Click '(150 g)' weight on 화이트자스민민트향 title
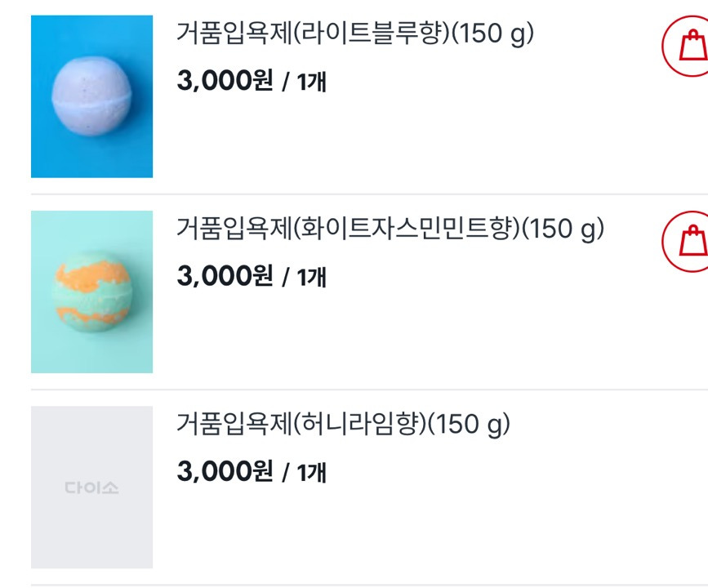The height and width of the screenshot is (588, 708). click(563, 229)
